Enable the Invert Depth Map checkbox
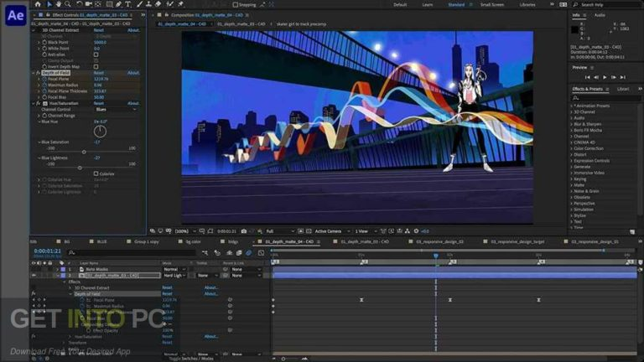 [x=96, y=66]
